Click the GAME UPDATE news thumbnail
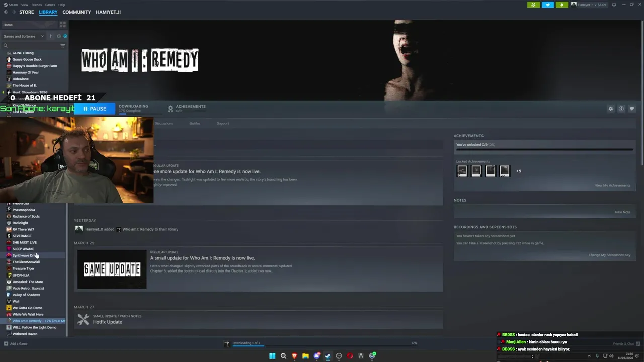Screen dimensions: 644x362 (112, 269)
